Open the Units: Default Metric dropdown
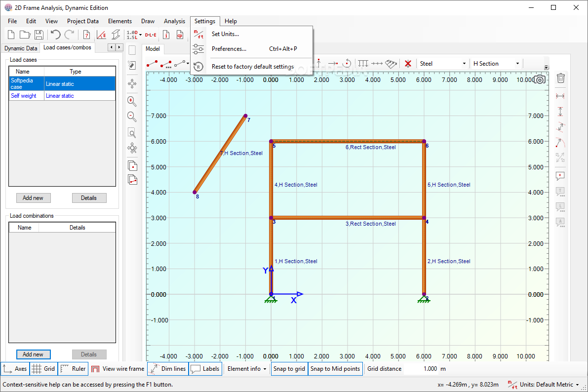The height and width of the screenshot is (392, 588). pos(544,385)
